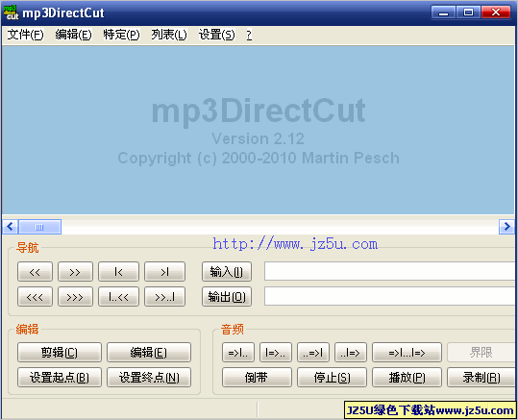Image resolution: width=518 pixels, height=420 pixels.
Task: Click the horizontal scrollbar thumb
Action: (39, 227)
